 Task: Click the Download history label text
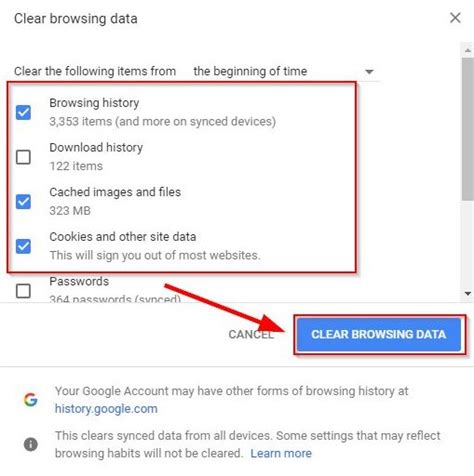click(x=96, y=147)
